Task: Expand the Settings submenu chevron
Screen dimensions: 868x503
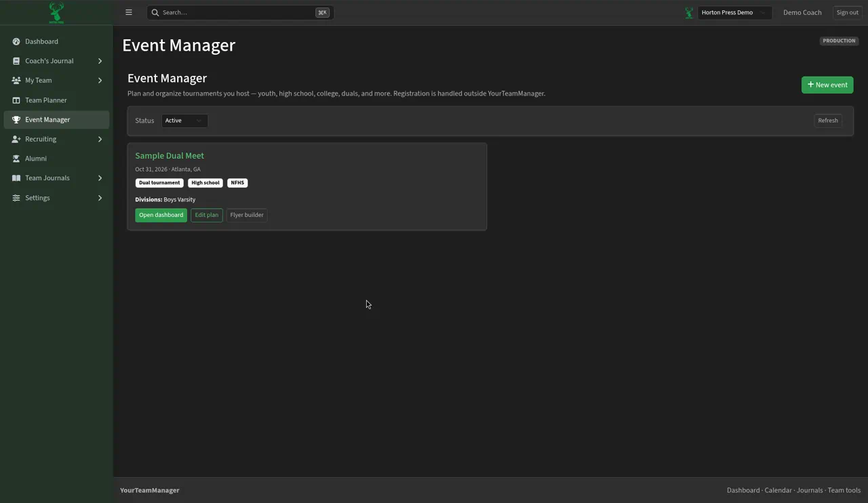Action: coord(100,198)
